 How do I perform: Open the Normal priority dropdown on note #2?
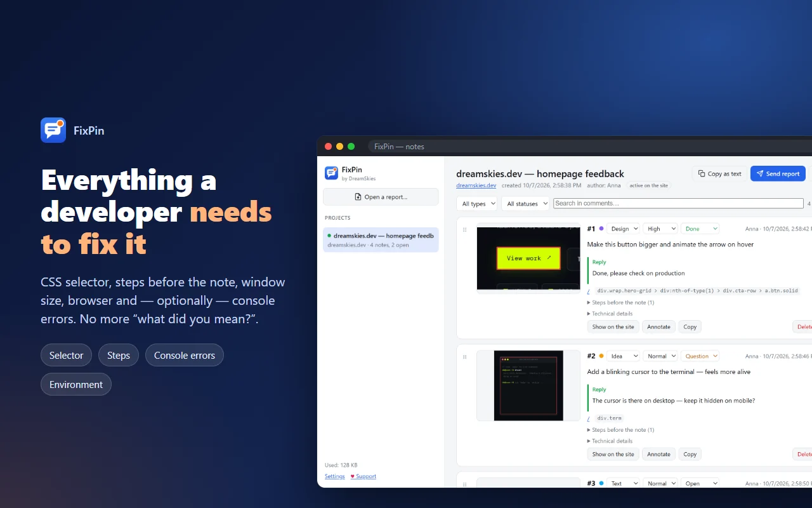pyautogui.click(x=660, y=356)
